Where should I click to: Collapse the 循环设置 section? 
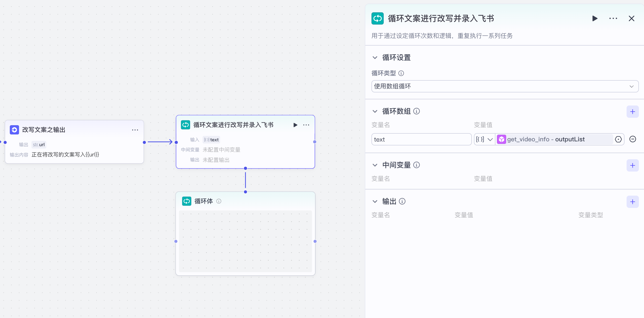click(375, 58)
